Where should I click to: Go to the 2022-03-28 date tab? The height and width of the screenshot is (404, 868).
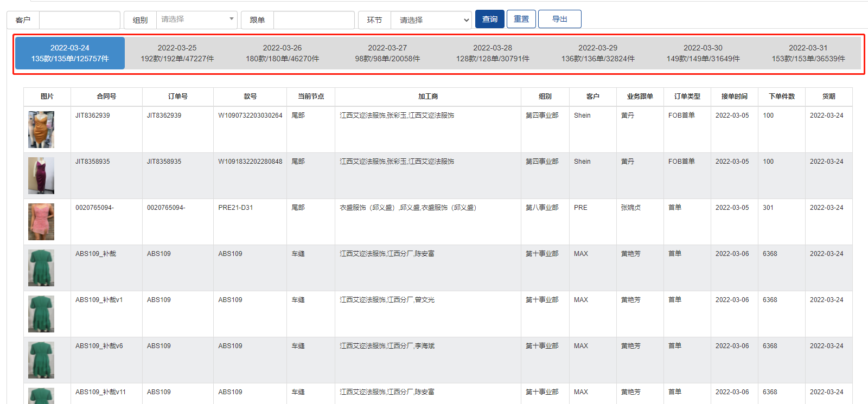[493, 53]
